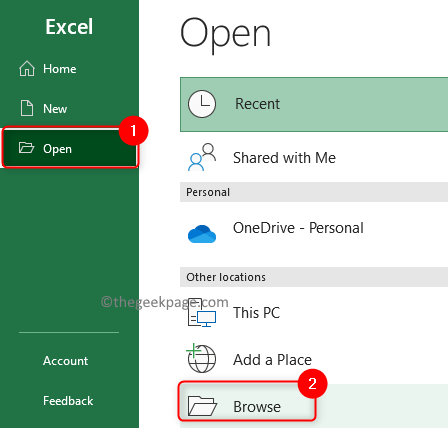448x428 pixels.
Task: Open the Account page
Action: point(65,361)
